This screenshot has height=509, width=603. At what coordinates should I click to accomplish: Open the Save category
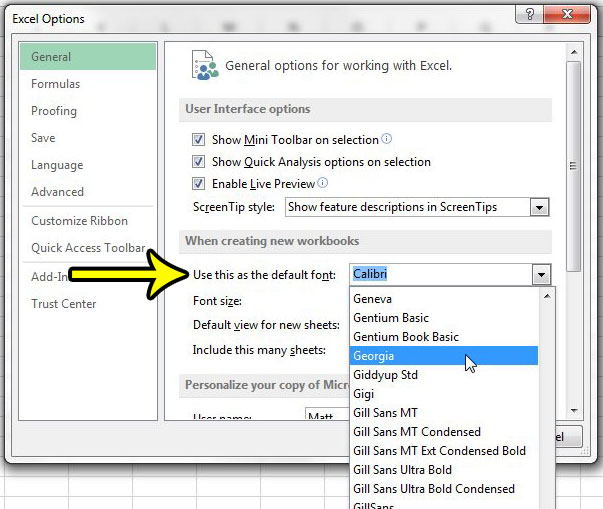(88, 138)
